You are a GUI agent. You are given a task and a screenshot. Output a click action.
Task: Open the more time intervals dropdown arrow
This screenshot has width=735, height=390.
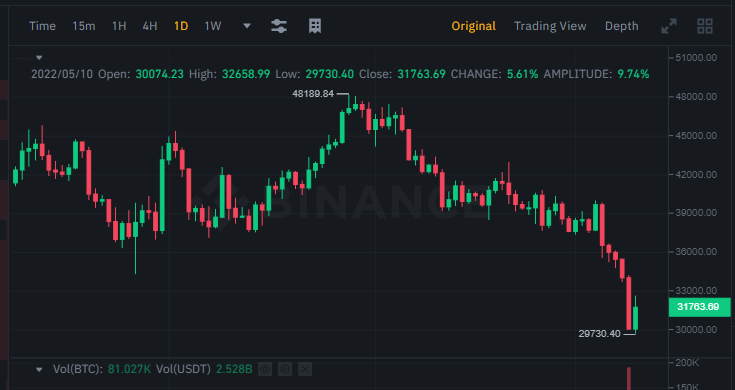point(247,26)
